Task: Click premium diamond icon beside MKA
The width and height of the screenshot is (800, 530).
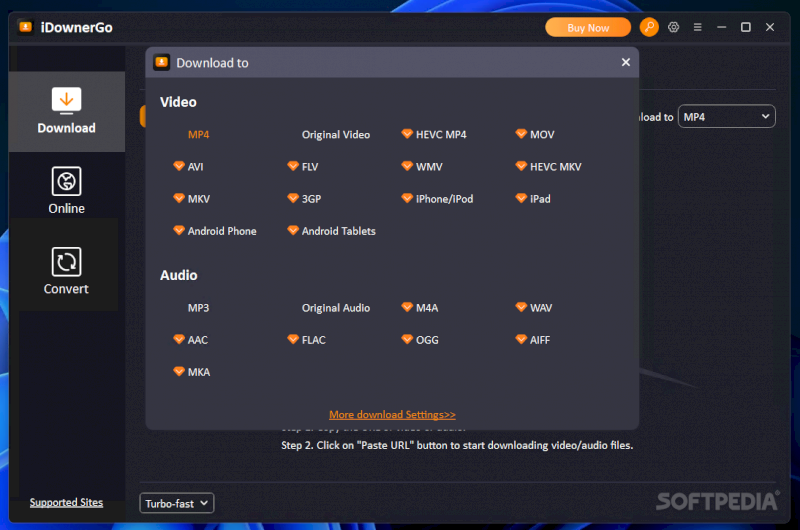Action: [179, 371]
